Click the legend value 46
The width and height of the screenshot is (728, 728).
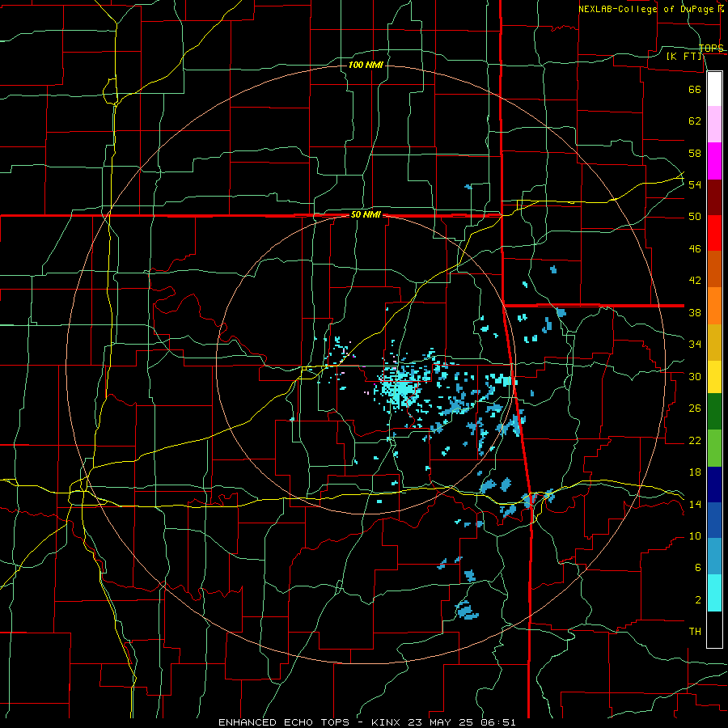tap(695, 249)
